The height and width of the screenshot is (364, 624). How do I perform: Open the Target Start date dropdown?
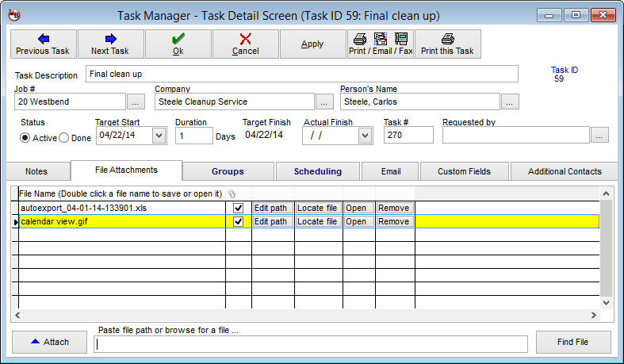[x=157, y=136]
